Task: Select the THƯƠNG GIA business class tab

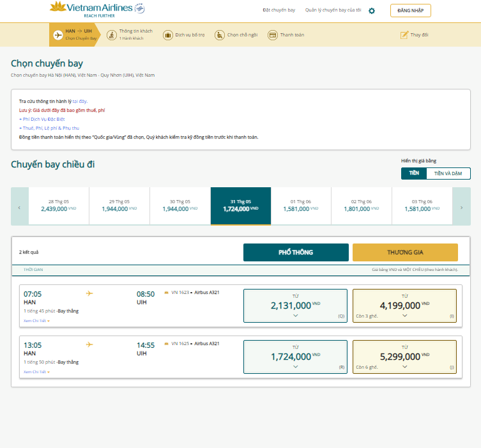Action: tap(405, 252)
